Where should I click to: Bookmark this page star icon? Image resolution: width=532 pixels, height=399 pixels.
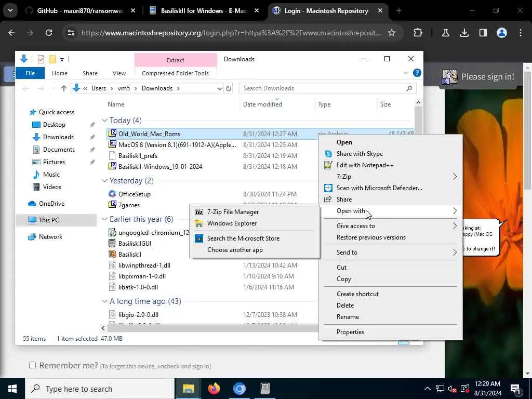click(392, 33)
